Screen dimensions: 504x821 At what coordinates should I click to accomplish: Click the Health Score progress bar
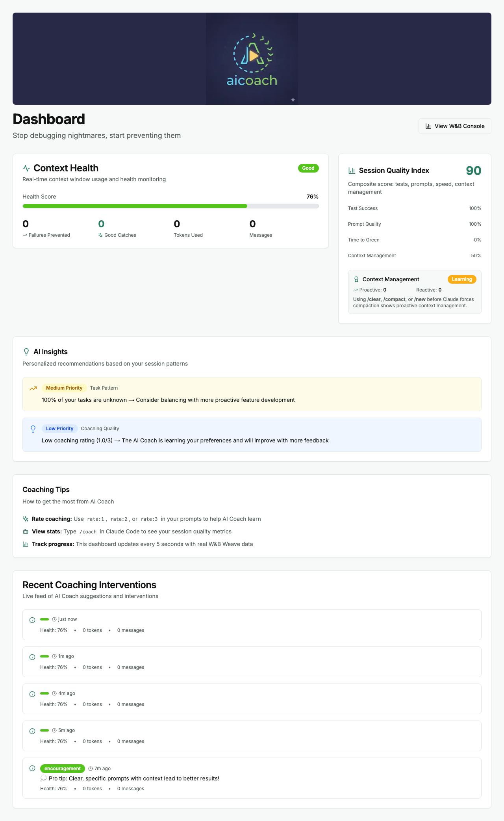(x=170, y=206)
